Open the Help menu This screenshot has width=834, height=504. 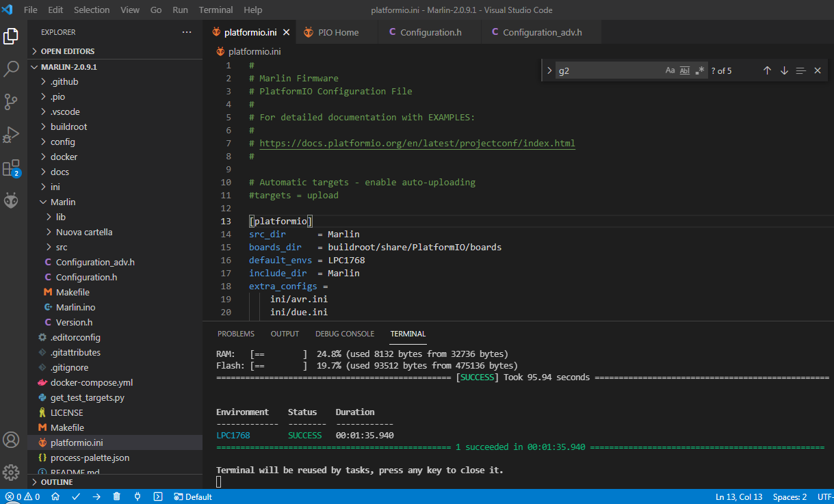253,10
